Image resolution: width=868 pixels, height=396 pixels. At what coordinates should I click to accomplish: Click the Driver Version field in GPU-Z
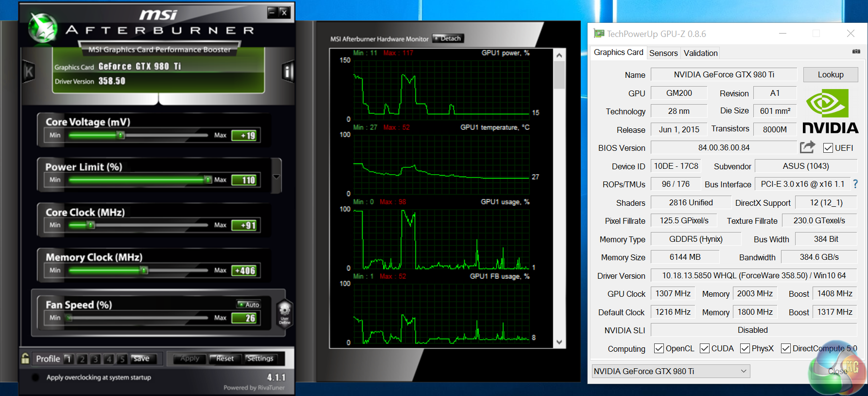pyautogui.click(x=754, y=275)
